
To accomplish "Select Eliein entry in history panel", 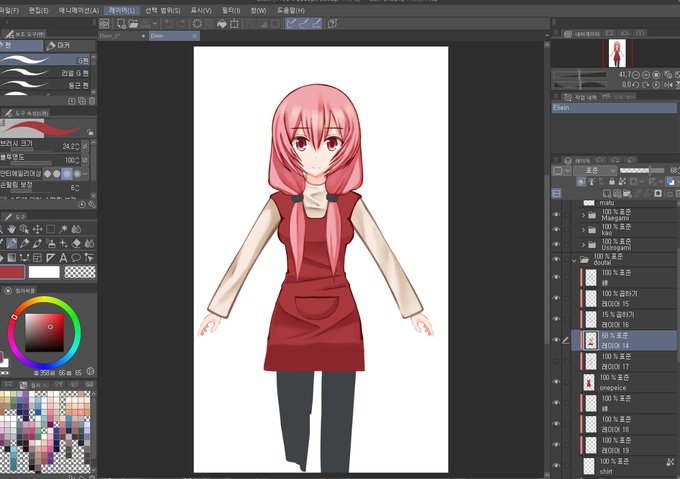I will tap(614, 108).
